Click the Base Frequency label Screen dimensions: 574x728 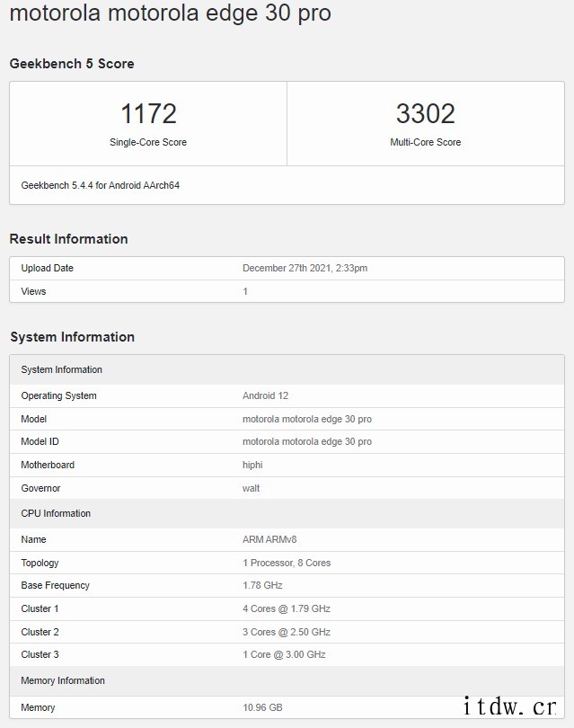click(x=55, y=585)
